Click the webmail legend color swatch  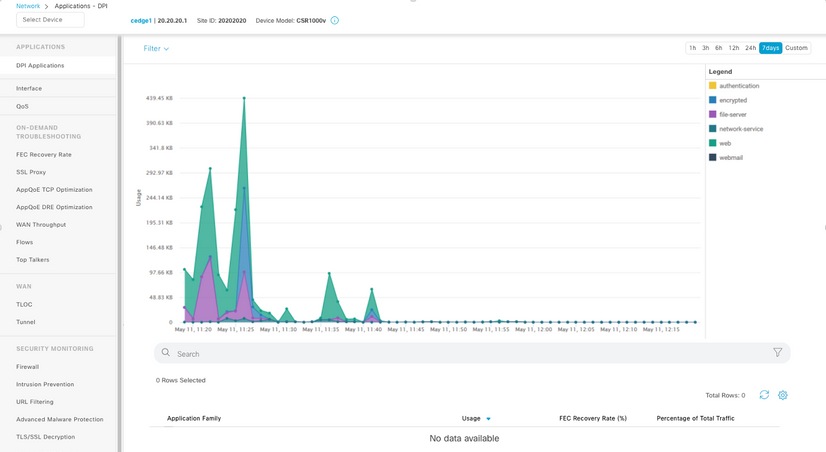[x=712, y=157]
